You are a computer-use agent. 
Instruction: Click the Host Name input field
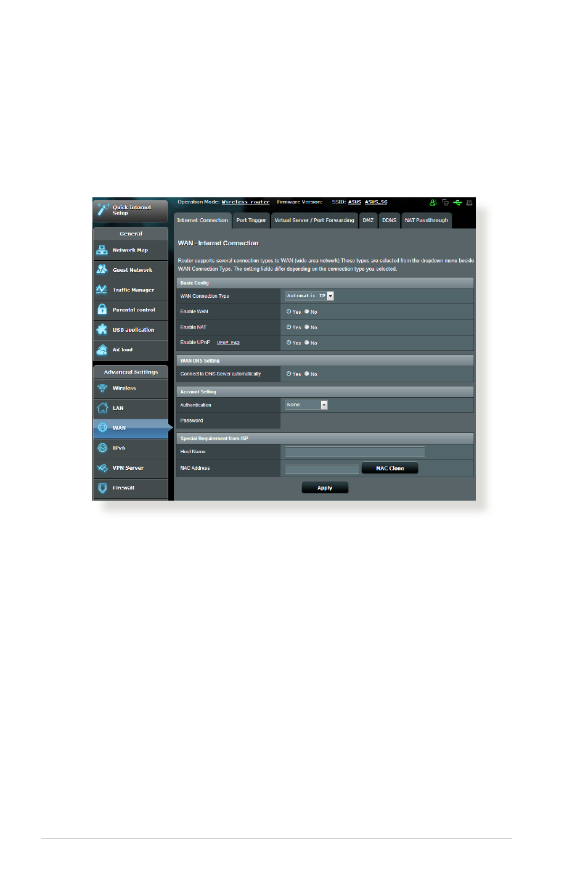[355, 452]
